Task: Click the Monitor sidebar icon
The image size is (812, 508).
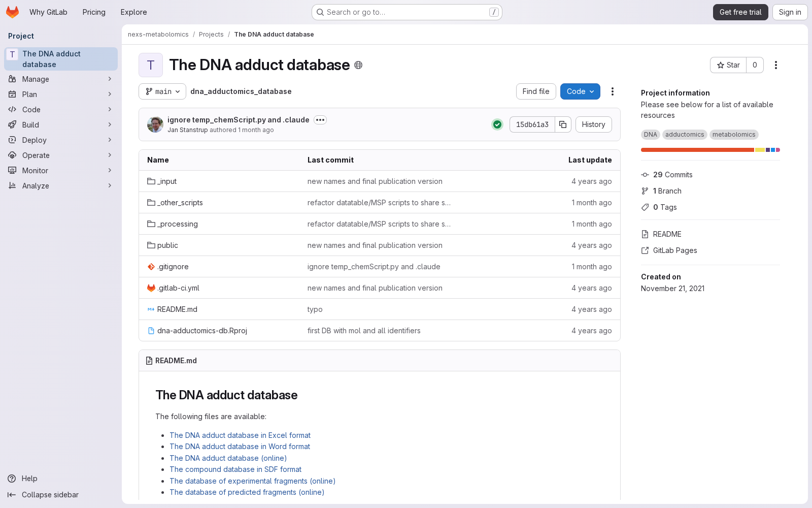Action: point(12,171)
